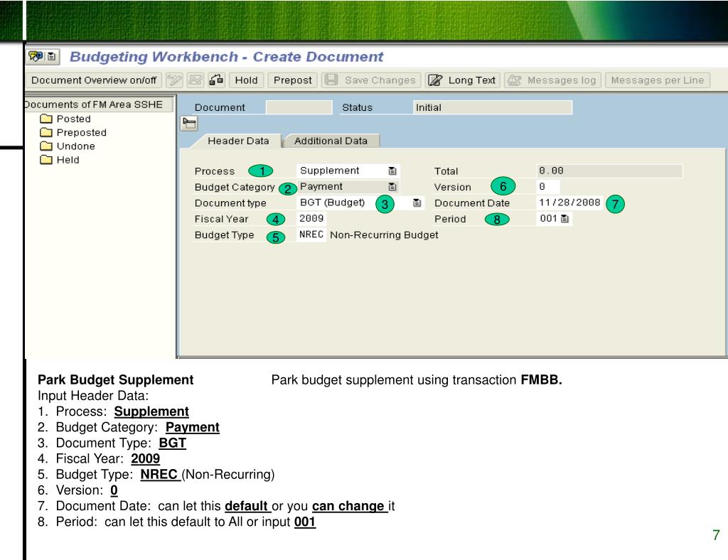Open the Process dropdown showing Supplement
This screenshot has width=728, height=560.
392,171
